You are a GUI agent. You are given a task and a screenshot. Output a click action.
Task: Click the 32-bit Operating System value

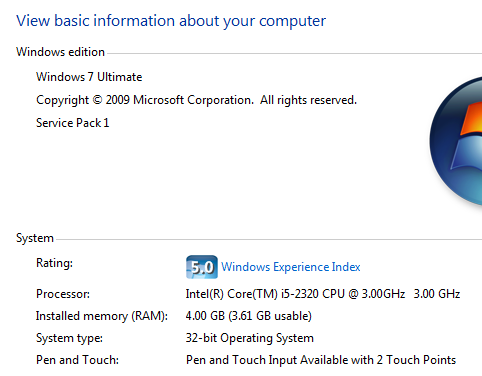pos(250,338)
